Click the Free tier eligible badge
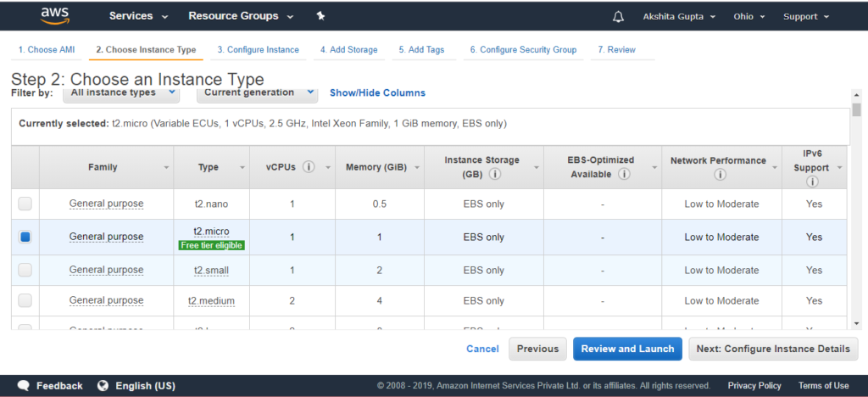 [x=211, y=245]
